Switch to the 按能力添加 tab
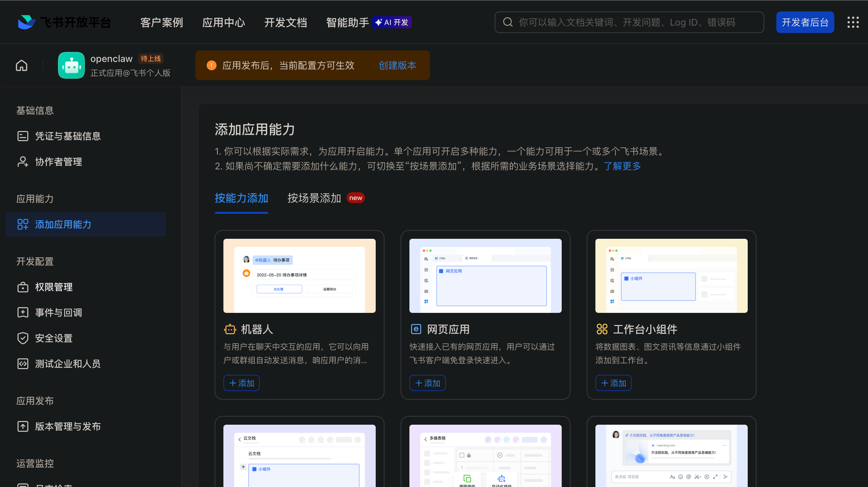 pyautogui.click(x=242, y=198)
